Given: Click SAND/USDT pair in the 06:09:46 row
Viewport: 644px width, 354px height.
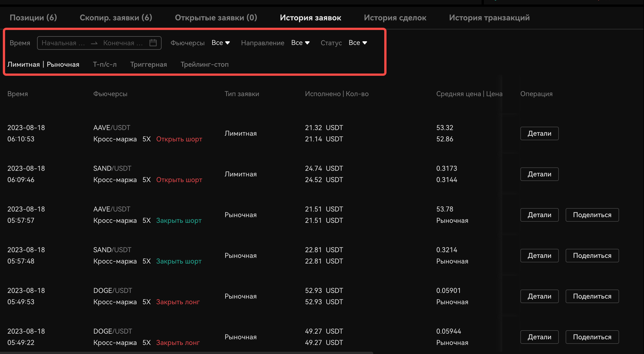Looking at the screenshot, I should click(x=112, y=169).
